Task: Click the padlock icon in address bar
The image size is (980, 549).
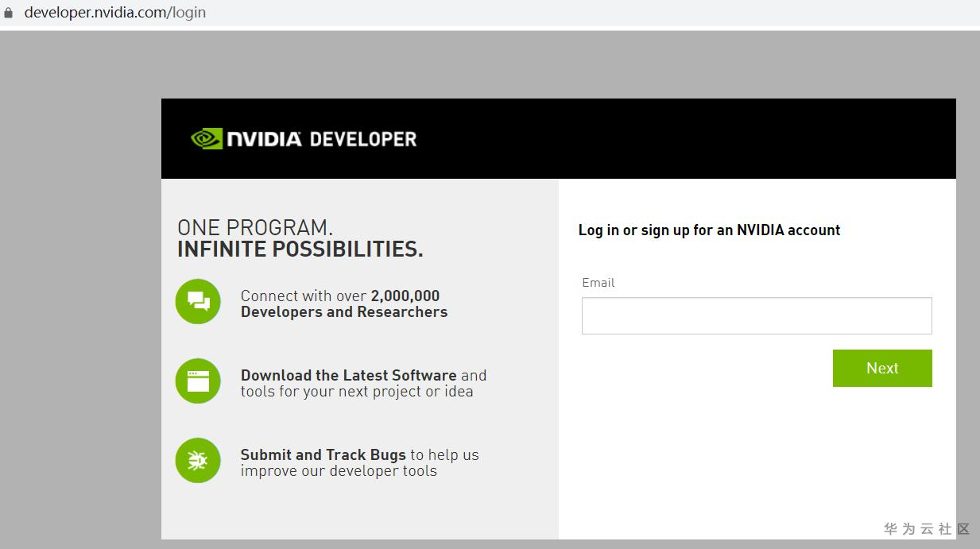Action: 9,13
